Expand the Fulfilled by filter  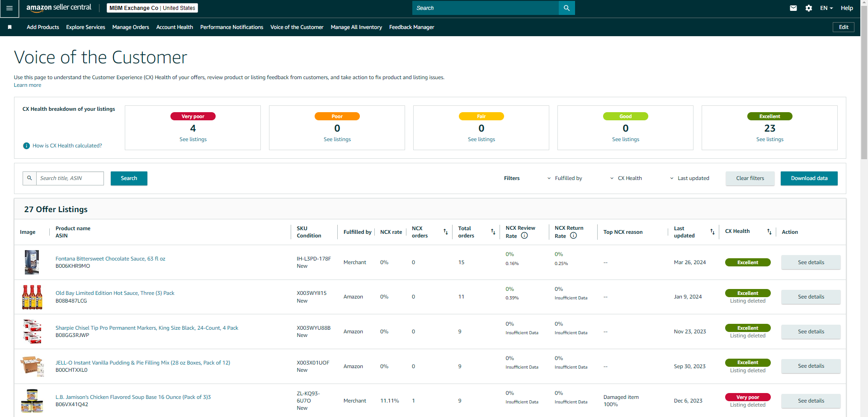click(565, 178)
